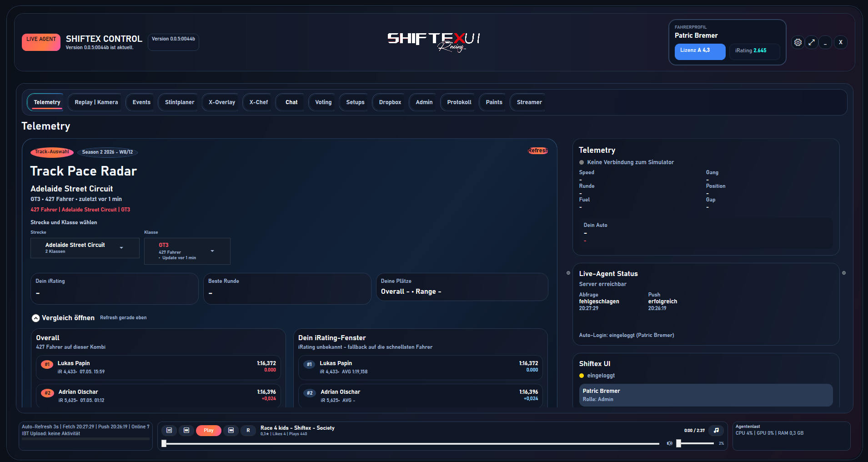Image resolution: width=868 pixels, height=462 pixels.
Task: Click the IBT Upload: keine Aktivität text
Action: [51, 433]
